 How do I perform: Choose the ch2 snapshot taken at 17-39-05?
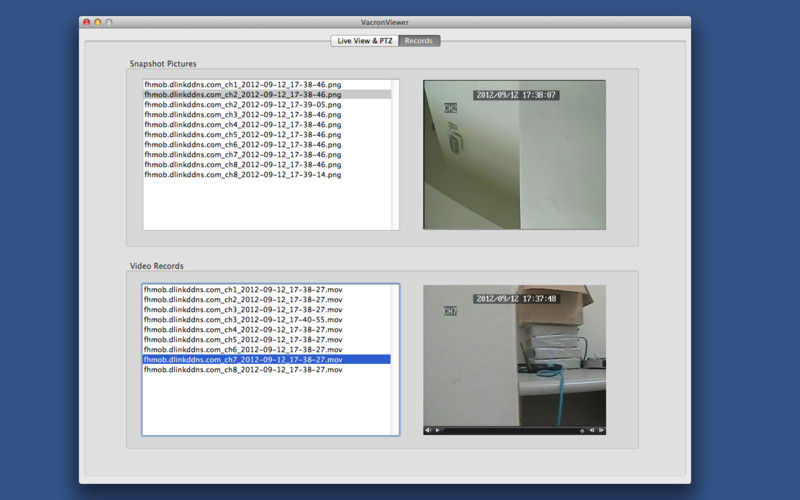pos(242,105)
